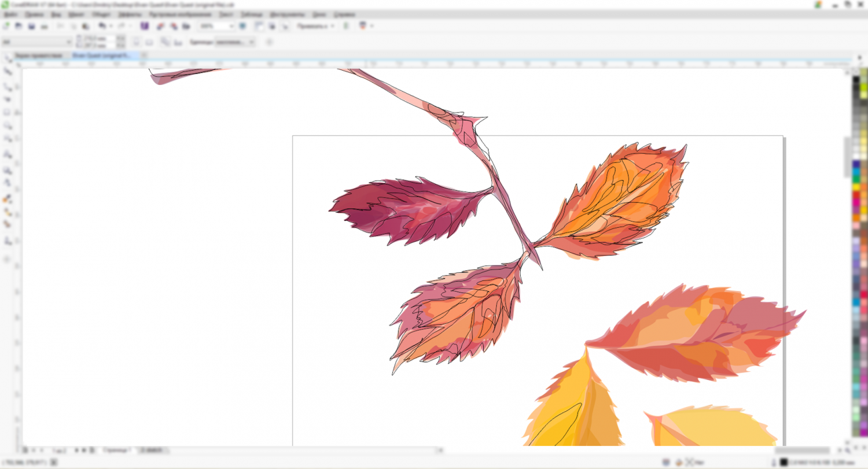Click the Import icon in the toolbar
The width and height of the screenshot is (868, 469).
tap(160, 26)
